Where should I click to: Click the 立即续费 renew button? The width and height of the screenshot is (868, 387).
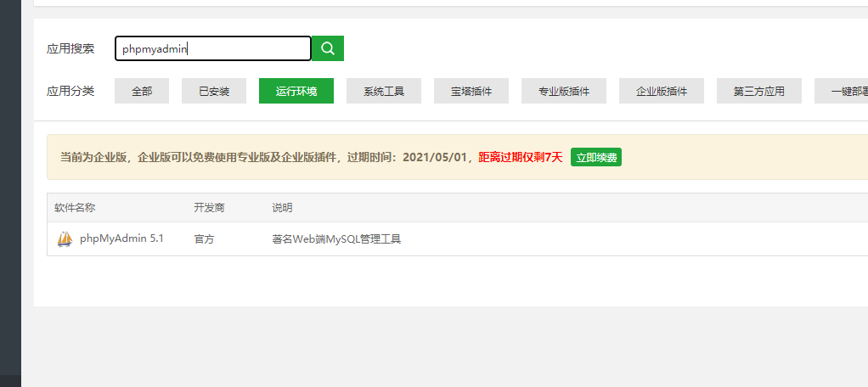click(596, 158)
